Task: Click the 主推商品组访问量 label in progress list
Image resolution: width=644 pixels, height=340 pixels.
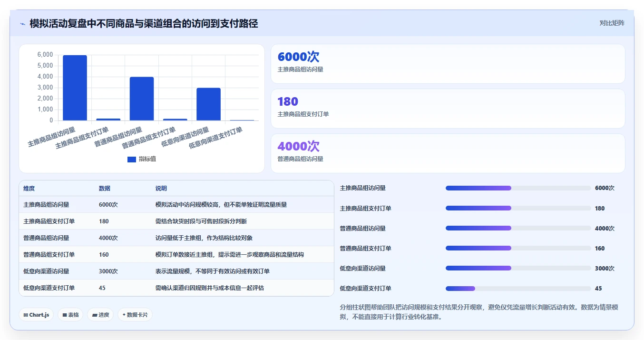Action: pos(363,188)
